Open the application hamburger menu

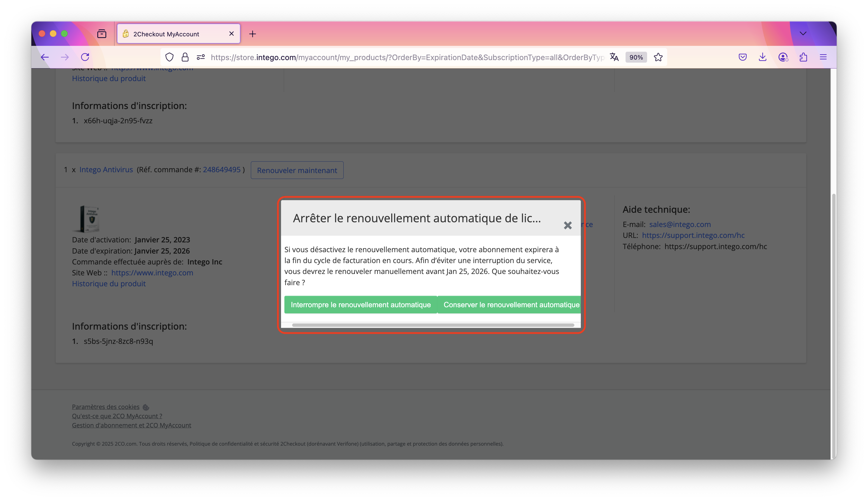pos(823,57)
